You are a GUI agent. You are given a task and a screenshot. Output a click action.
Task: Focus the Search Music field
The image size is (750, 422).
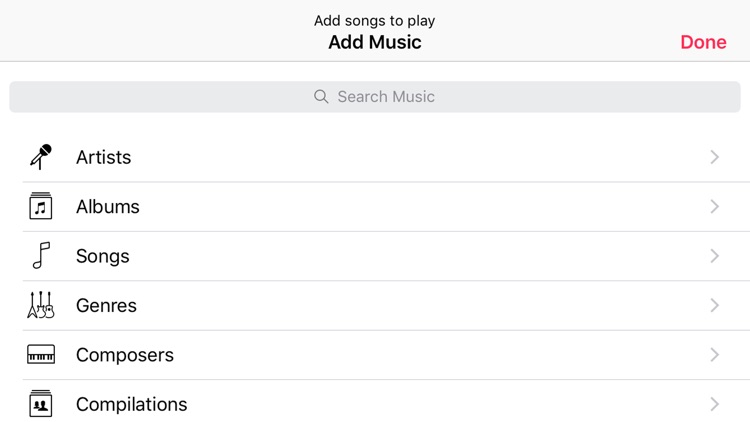click(x=386, y=97)
